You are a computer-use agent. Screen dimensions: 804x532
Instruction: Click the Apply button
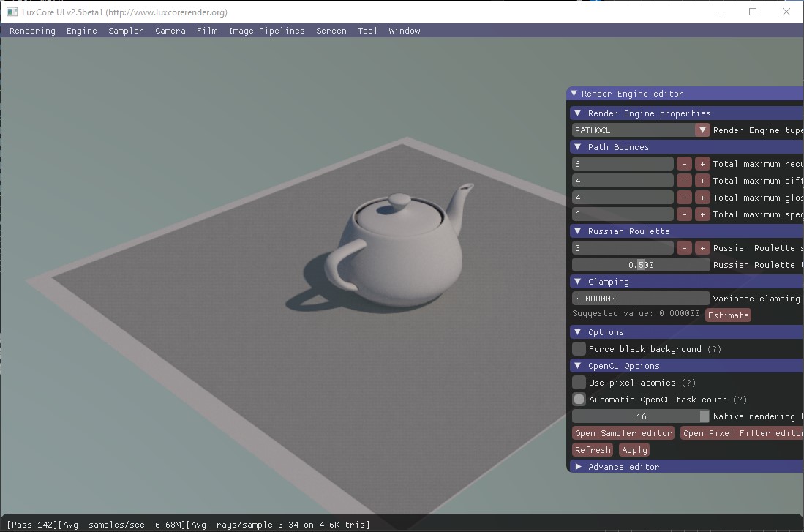coord(634,450)
